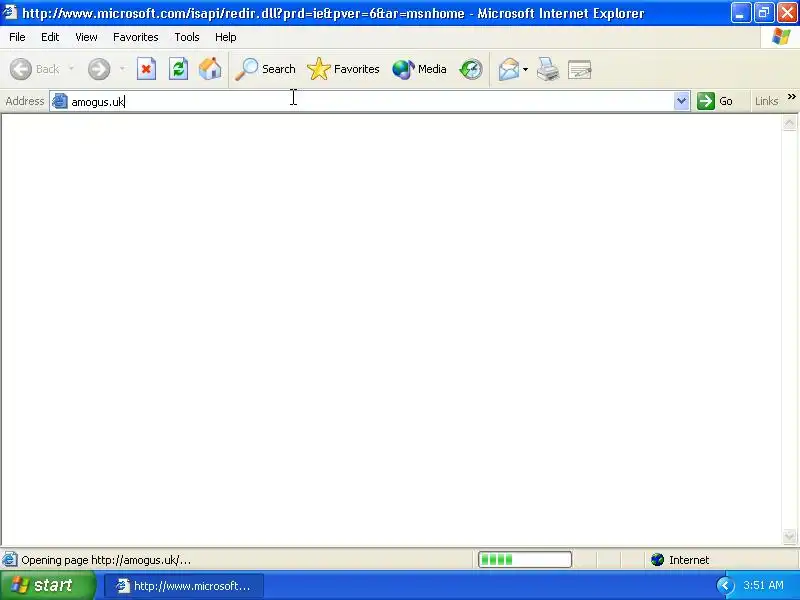
Task: Click the 3:51 AM taskbar clock
Action: (x=763, y=585)
